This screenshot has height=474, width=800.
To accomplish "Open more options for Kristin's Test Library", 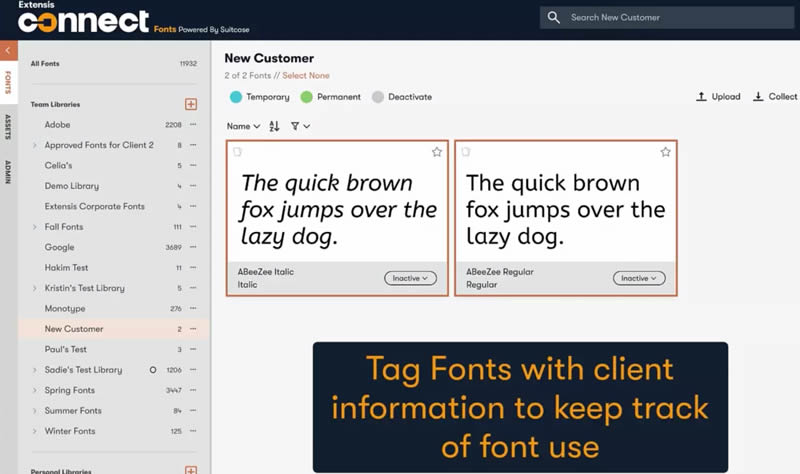I will pyautogui.click(x=193, y=288).
